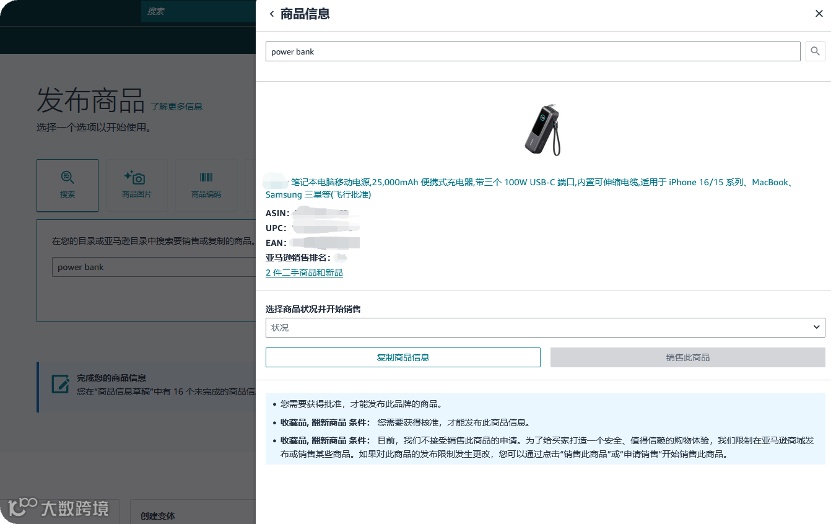Click the UPC: label
This screenshot has height=524, width=832.
(276, 228)
